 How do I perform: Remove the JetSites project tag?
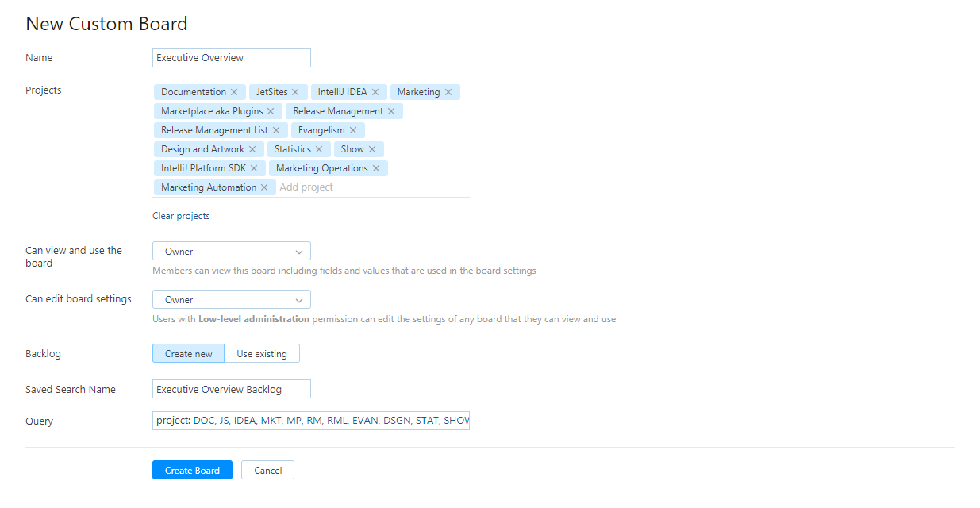295,92
